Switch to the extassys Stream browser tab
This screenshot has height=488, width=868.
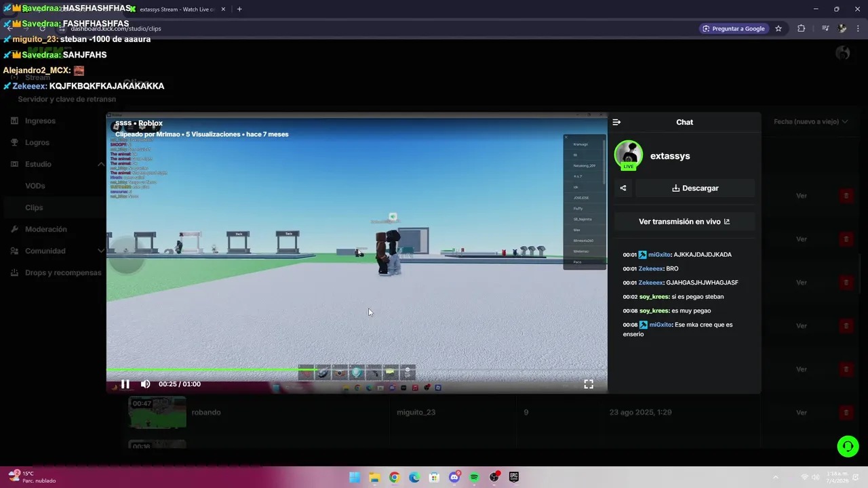pos(178,9)
